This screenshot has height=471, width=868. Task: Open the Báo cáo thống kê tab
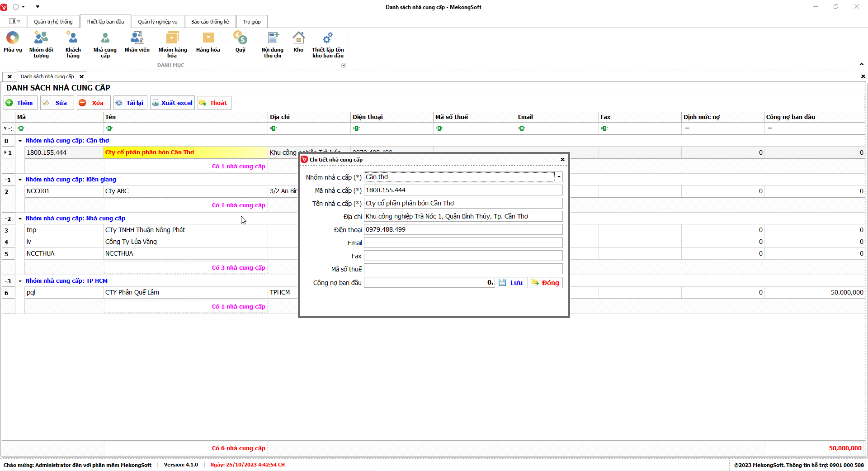pyautogui.click(x=210, y=22)
